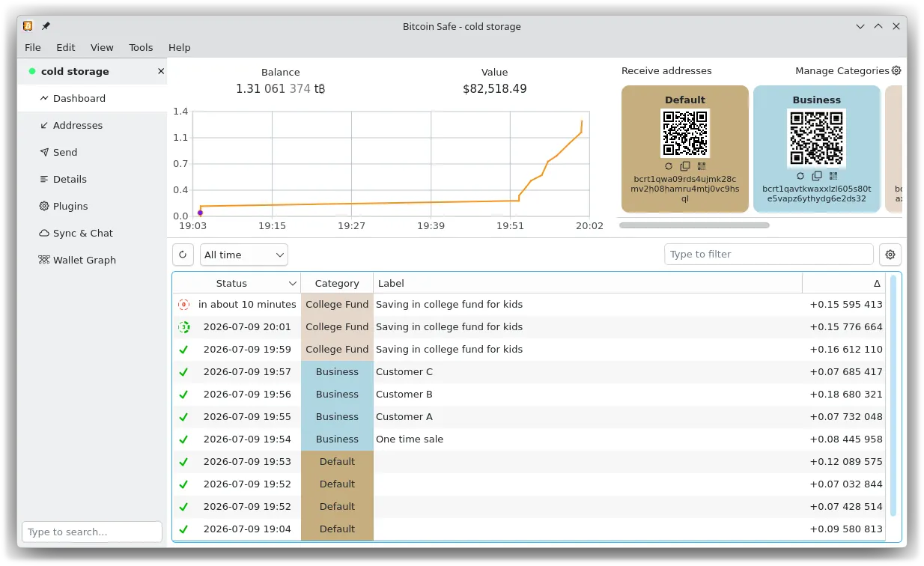
Task: Open the Tools menu
Action: point(141,47)
